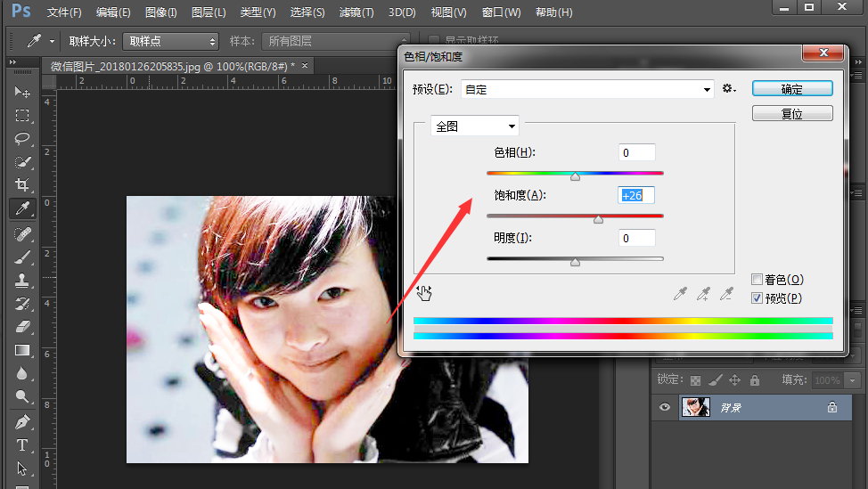Viewport: 868px width, 489px height.
Task: Uncheck the 预览 (Preview) checkbox
Action: (x=757, y=298)
